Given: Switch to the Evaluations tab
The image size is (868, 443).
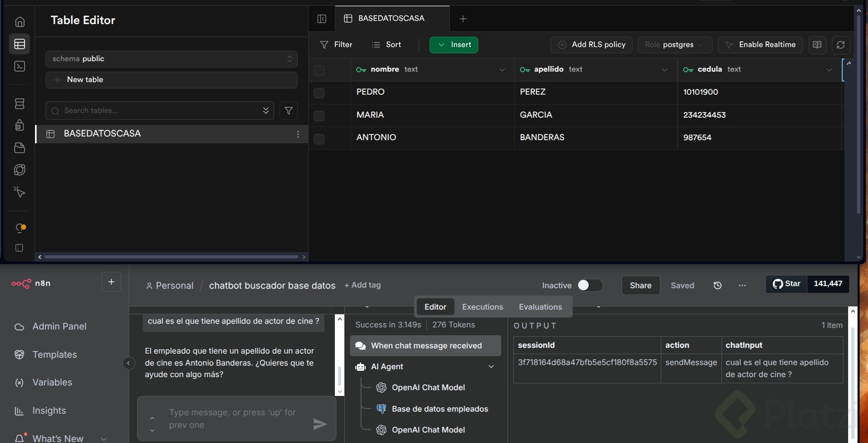Looking at the screenshot, I should tap(540, 307).
